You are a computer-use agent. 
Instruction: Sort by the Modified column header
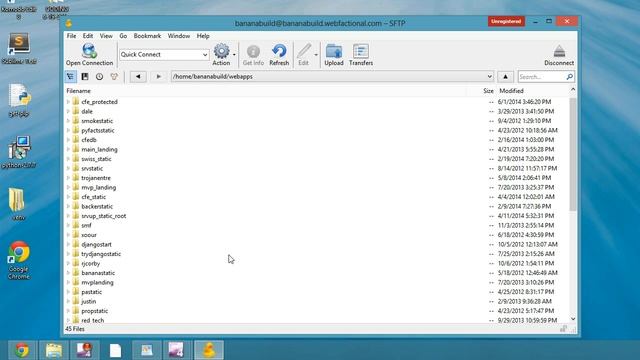tap(511, 91)
